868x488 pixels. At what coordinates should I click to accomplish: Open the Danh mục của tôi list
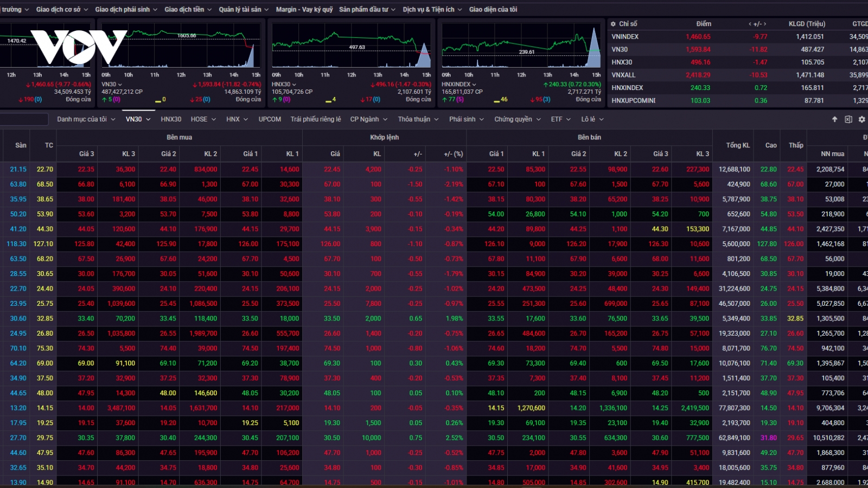coord(86,119)
